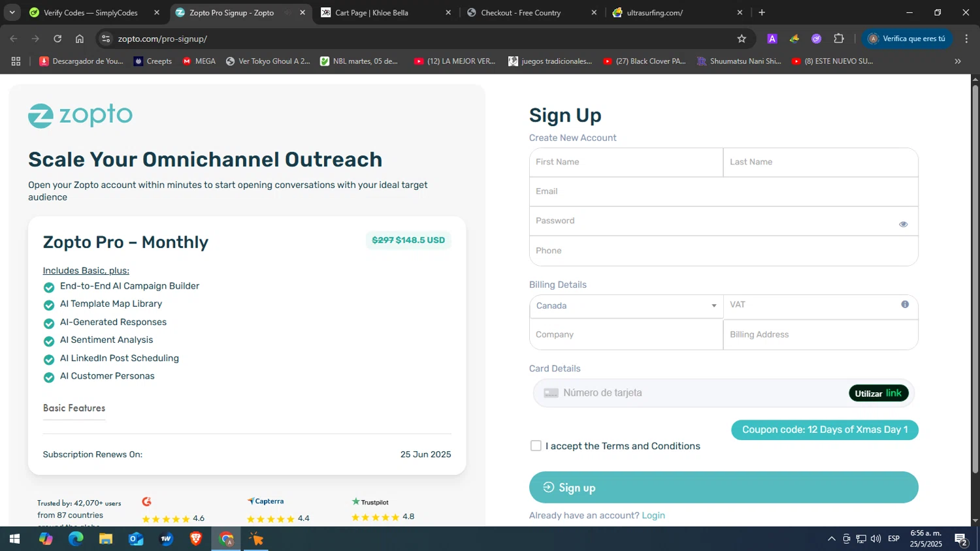Show VAT info tooltip icon
Image resolution: width=980 pixels, height=551 pixels.
coord(905,304)
